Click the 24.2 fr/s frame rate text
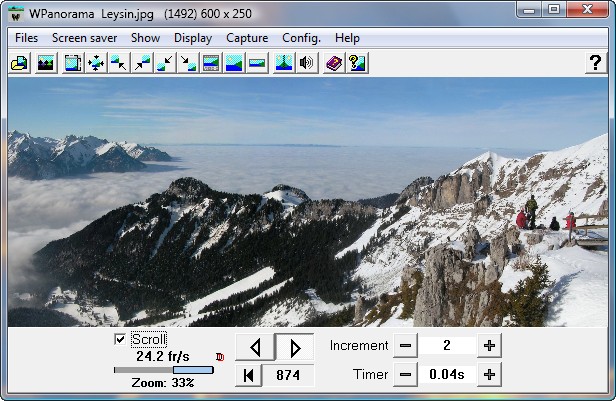This screenshot has height=401, width=616. 163,356
